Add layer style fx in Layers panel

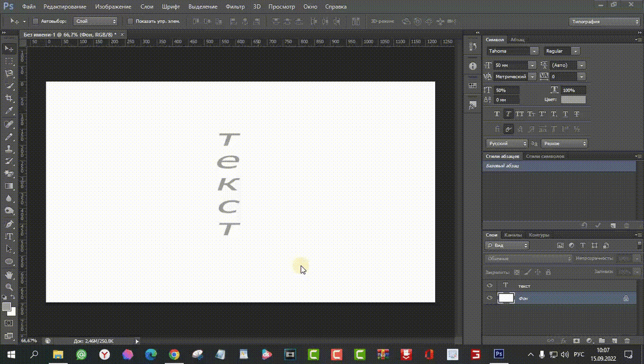click(x=563, y=340)
